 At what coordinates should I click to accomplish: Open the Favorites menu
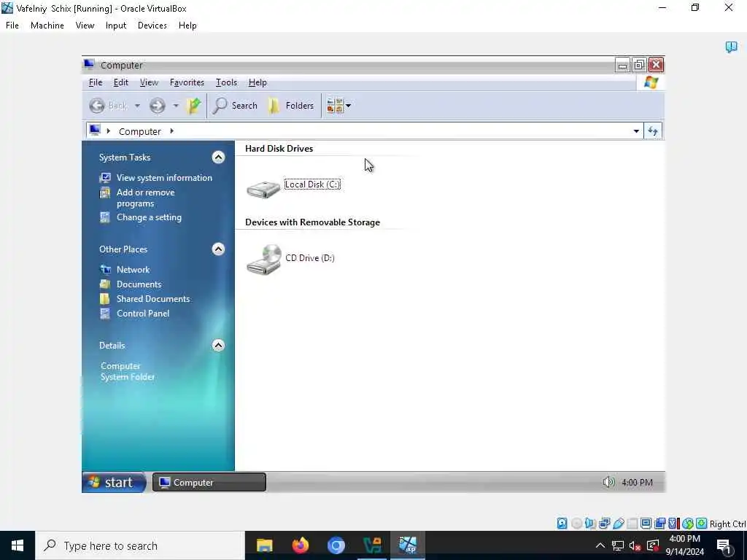pyautogui.click(x=187, y=82)
